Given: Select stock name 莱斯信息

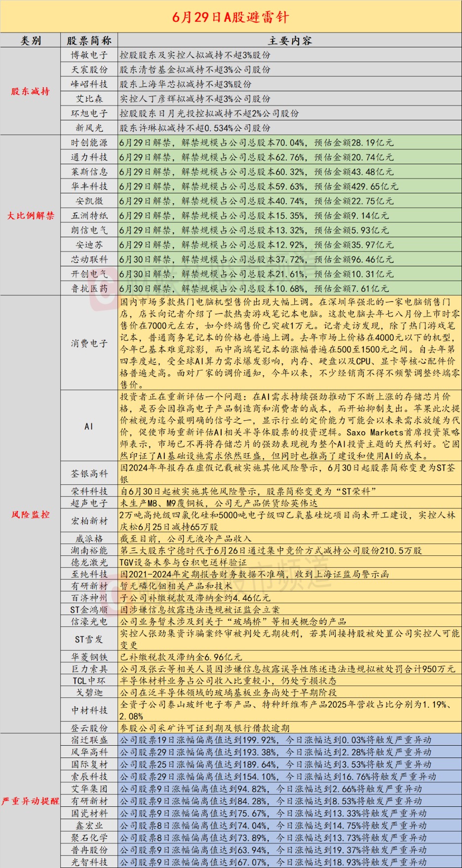Looking at the screenshot, I should 89,172.
